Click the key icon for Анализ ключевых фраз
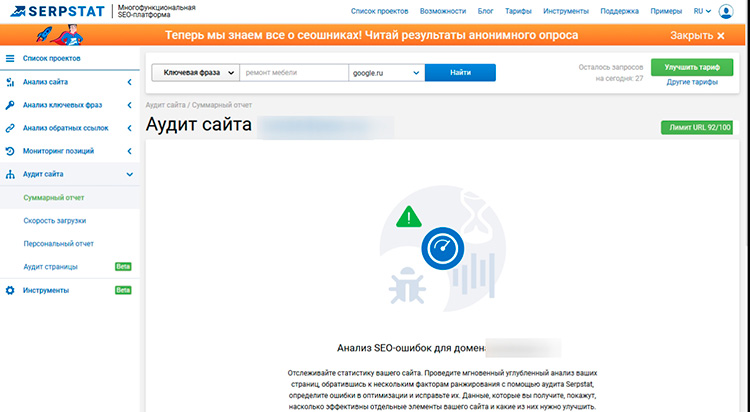 10,105
